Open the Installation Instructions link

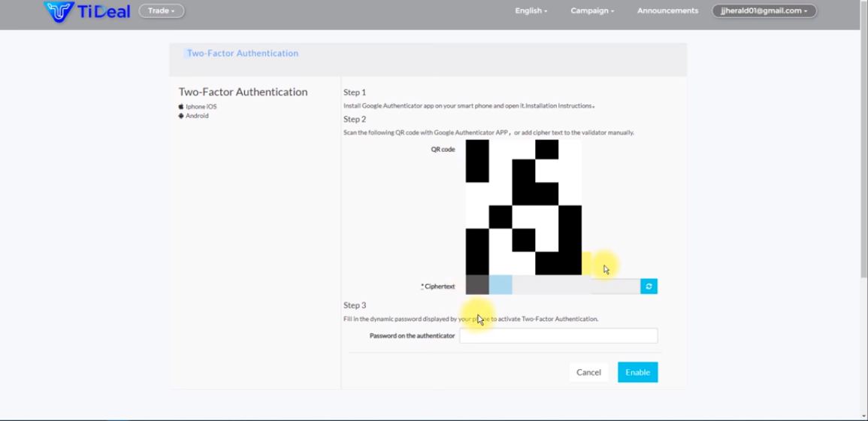click(560, 105)
